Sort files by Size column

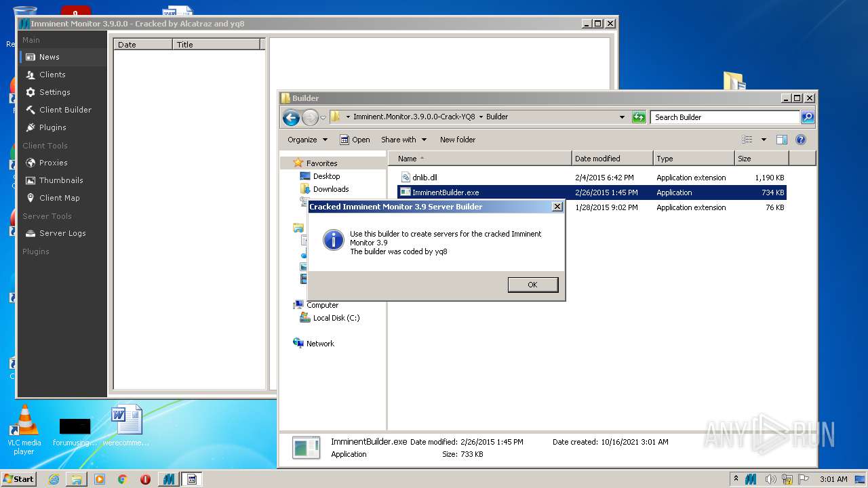coord(762,159)
